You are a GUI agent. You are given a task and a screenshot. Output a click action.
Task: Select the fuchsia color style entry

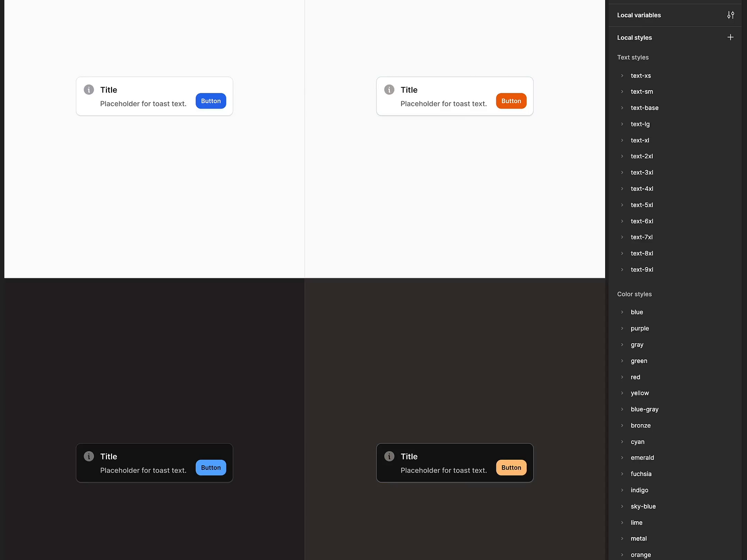click(641, 474)
